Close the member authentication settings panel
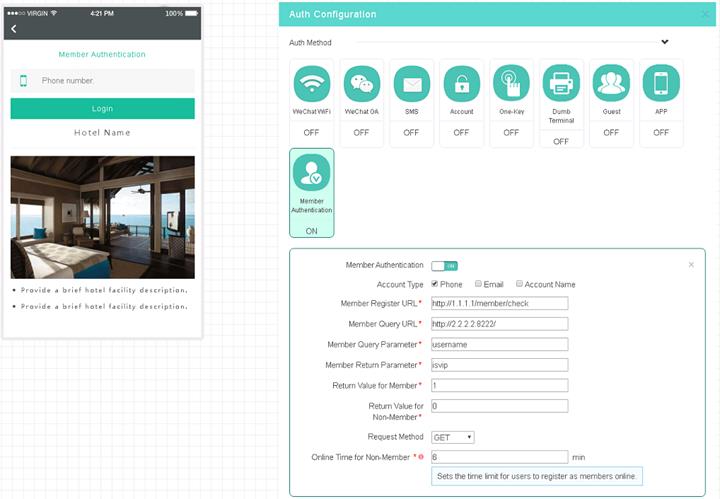The image size is (720, 499). click(x=691, y=265)
